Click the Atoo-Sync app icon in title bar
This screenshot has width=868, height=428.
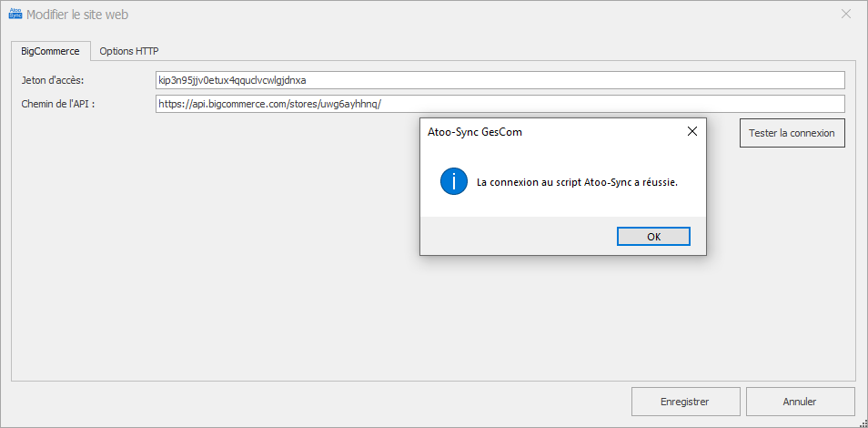coord(15,15)
